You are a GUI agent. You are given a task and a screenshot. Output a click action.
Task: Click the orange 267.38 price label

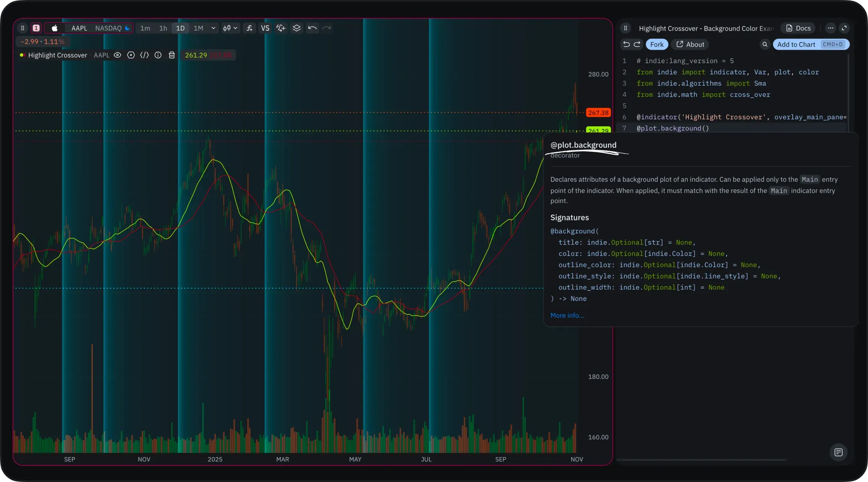coord(598,113)
